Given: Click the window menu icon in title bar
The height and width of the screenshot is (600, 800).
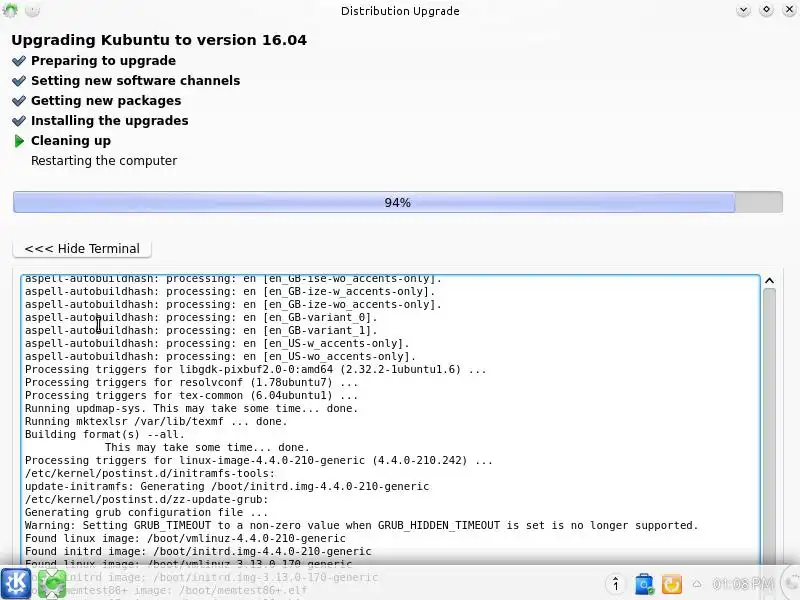Looking at the screenshot, I should [10, 10].
